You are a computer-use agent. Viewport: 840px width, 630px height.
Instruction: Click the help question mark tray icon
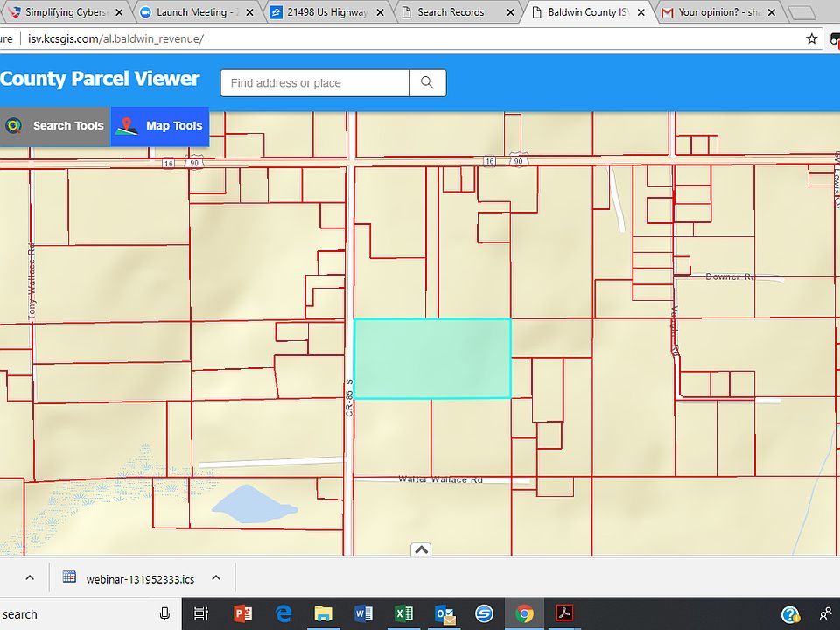pos(790,614)
